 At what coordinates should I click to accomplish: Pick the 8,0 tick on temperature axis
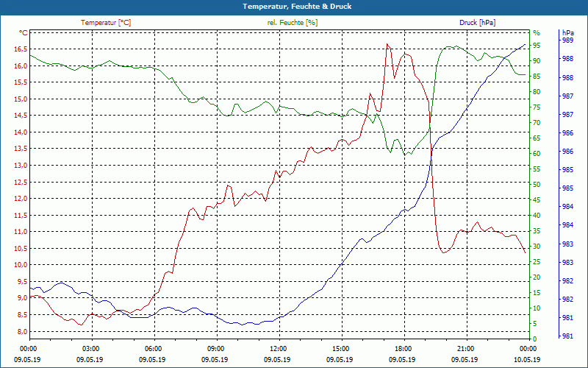pyautogui.click(x=22, y=331)
